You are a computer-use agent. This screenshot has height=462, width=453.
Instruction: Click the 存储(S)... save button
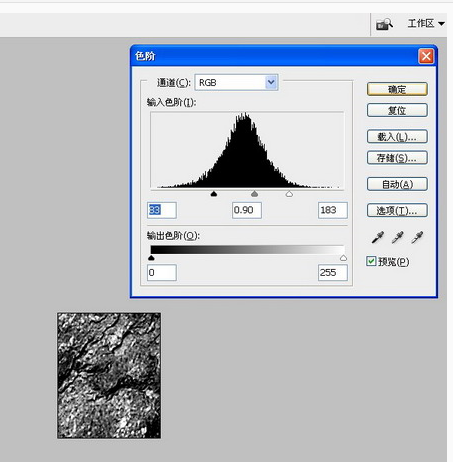point(397,157)
